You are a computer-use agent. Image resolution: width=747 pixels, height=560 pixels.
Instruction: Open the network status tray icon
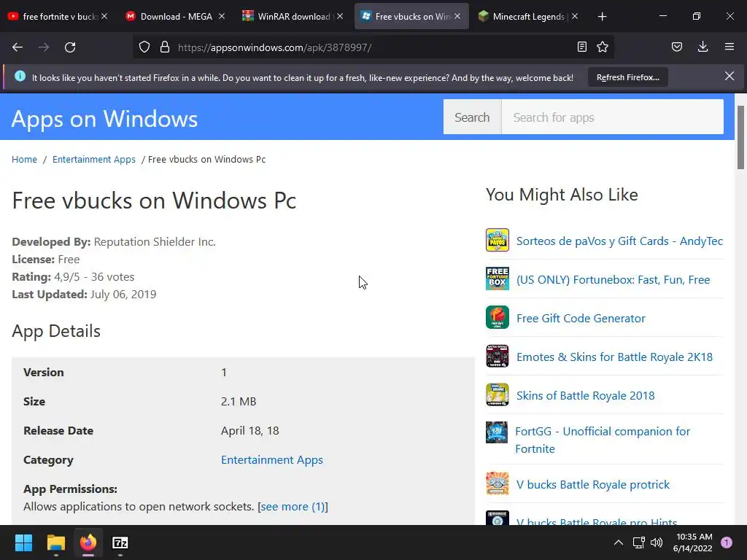(638, 542)
